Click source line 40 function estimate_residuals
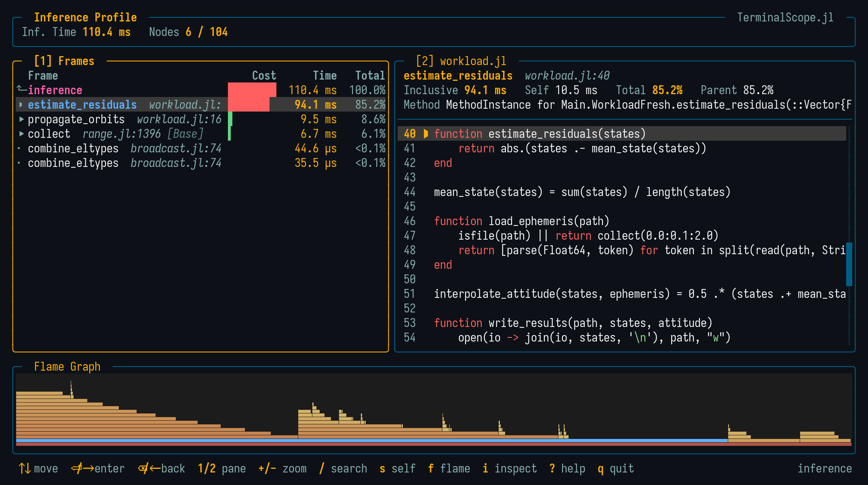The image size is (868, 485). [622, 134]
